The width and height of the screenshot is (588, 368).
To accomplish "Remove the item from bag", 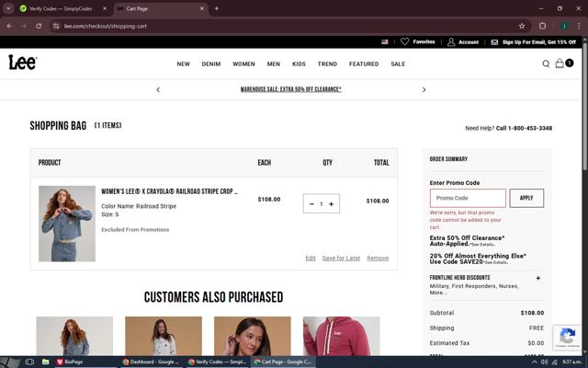I will (378, 258).
